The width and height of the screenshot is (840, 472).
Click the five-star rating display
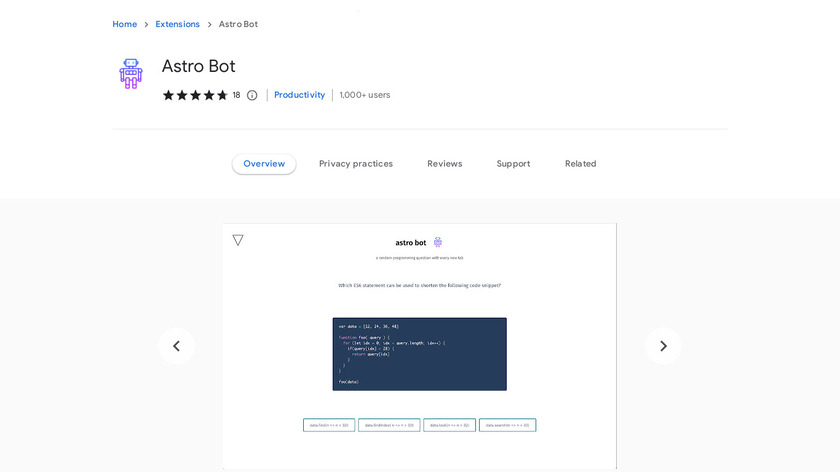point(195,95)
